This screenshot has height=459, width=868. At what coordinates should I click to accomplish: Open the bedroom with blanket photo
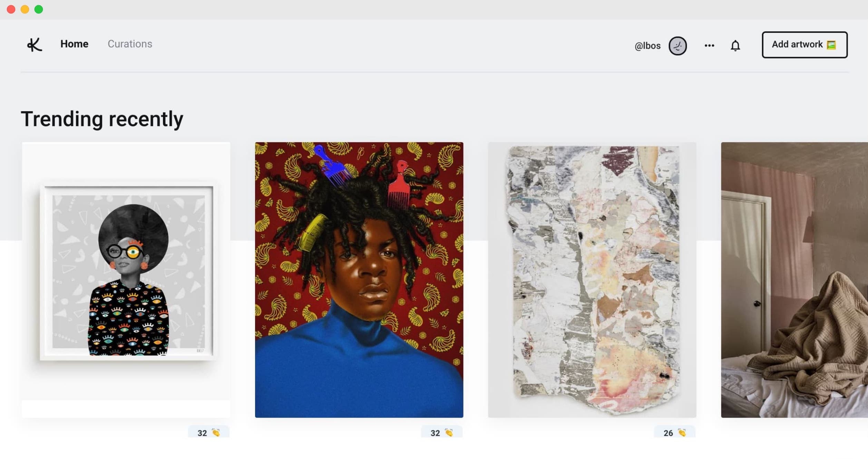(x=794, y=280)
